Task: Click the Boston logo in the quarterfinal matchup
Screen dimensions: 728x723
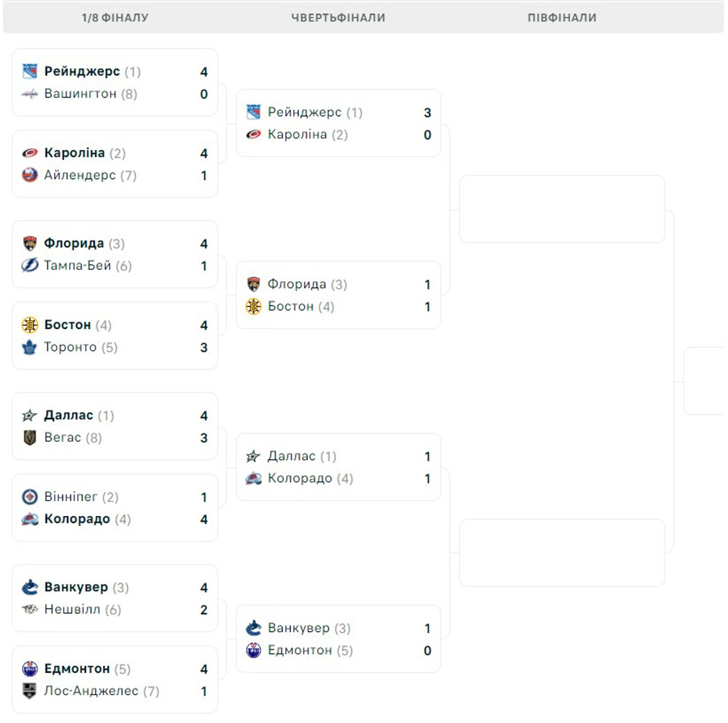Action: tap(254, 307)
